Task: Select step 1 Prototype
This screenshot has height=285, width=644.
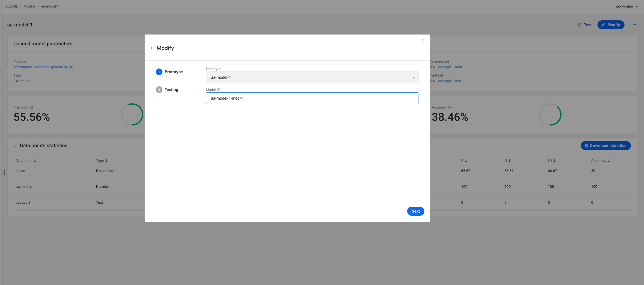Action: (x=169, y=72)
